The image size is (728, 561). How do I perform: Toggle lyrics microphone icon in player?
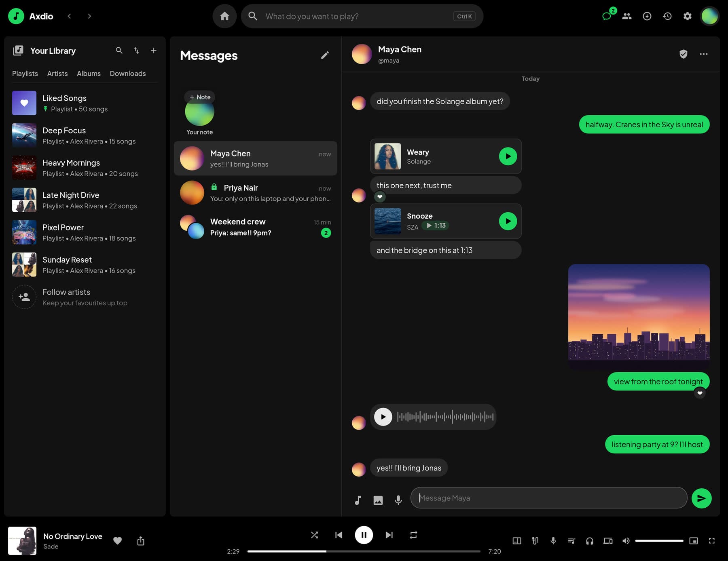pyautogui.click(x=553, y=541)
